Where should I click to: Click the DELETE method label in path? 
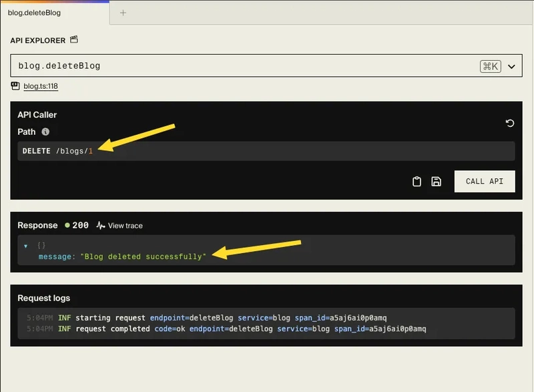point(37,151)
